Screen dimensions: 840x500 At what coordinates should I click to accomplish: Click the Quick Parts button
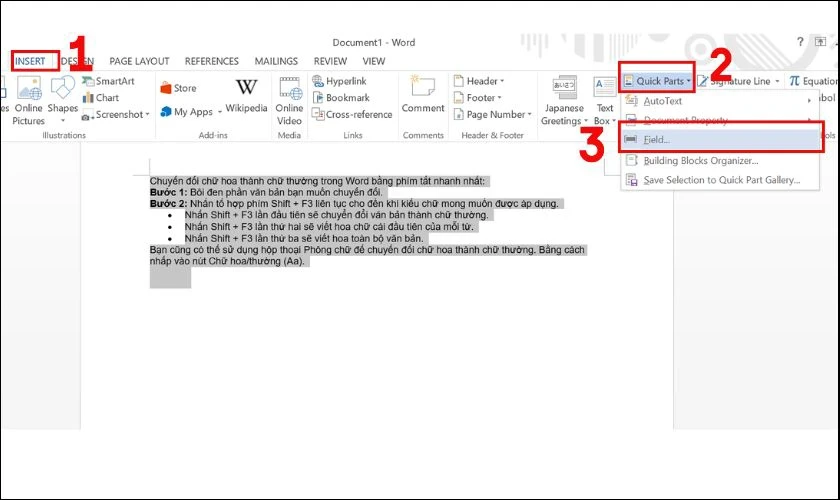click(657, 81)
